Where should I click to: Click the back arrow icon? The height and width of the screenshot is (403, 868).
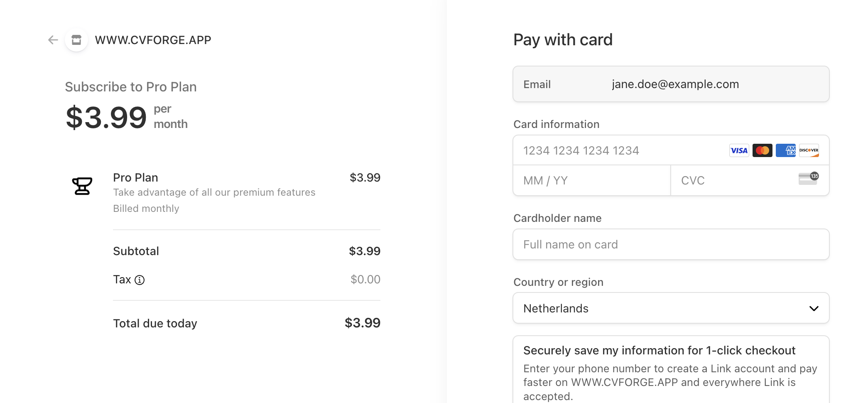(x=53, y=40)
